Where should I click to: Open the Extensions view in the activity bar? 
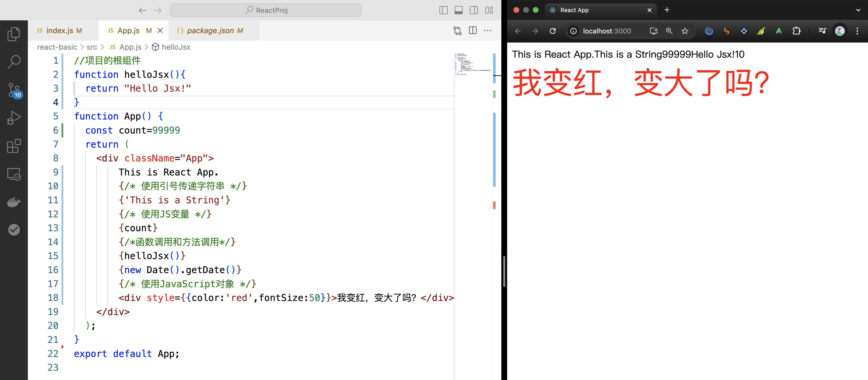(14, 146)
